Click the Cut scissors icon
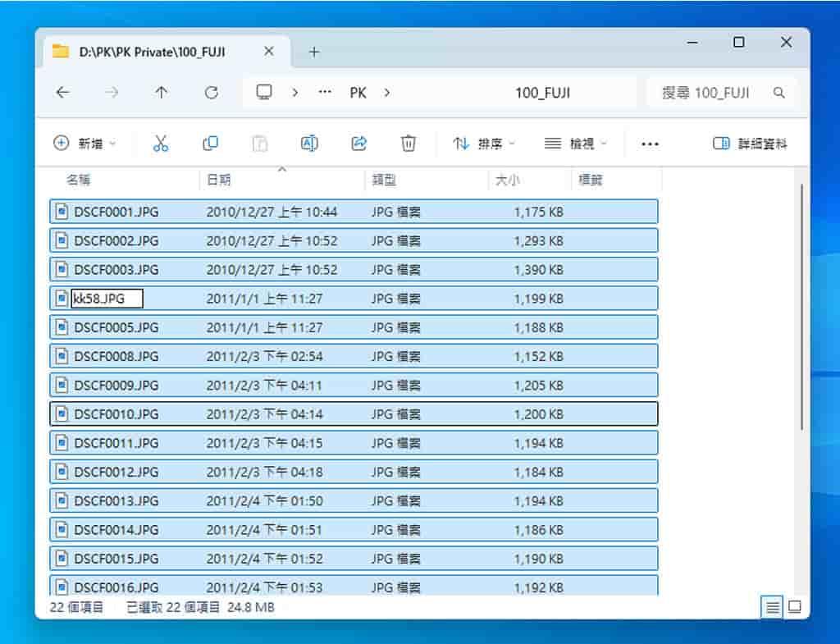The width and height of the screenshot is (840, 644). [161, 144]
